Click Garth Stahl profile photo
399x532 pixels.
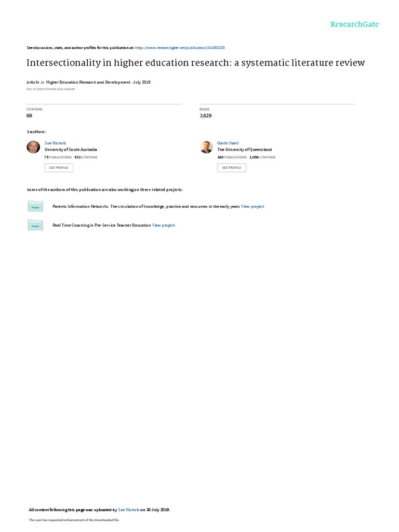point(206,147)
